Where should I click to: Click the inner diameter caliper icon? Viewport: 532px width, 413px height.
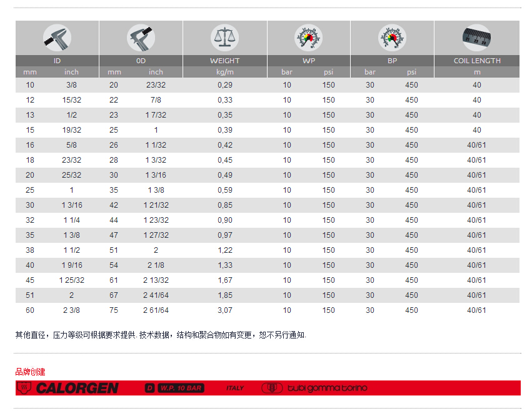[x=57, y=38]
